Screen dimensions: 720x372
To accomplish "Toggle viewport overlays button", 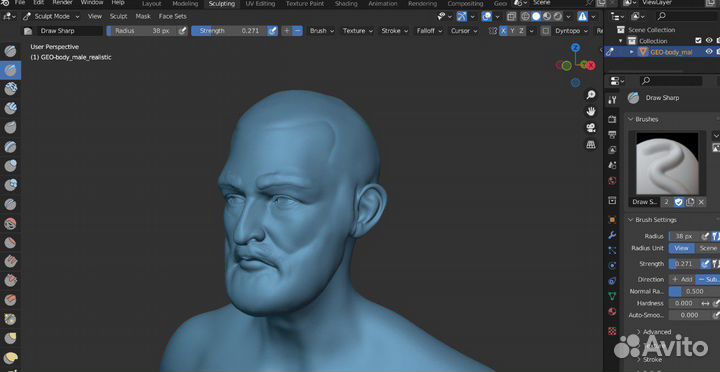I will (x=486, y=17).
